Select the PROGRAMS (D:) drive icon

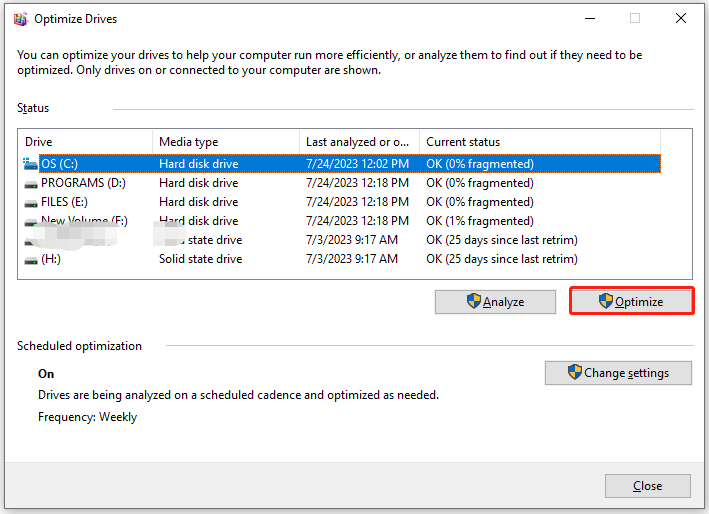click(x=31, y=184)
